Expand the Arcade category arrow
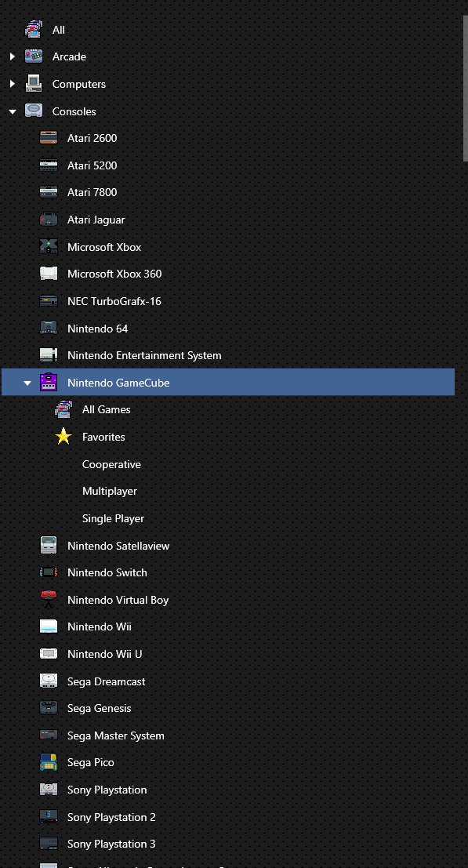This screenshot has width=468, height=868. [13, 56]
